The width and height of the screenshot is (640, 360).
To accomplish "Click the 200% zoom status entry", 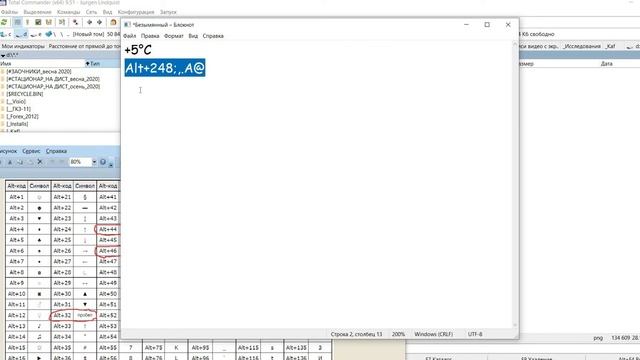I will pyautogui.click(x=398, y=334).
